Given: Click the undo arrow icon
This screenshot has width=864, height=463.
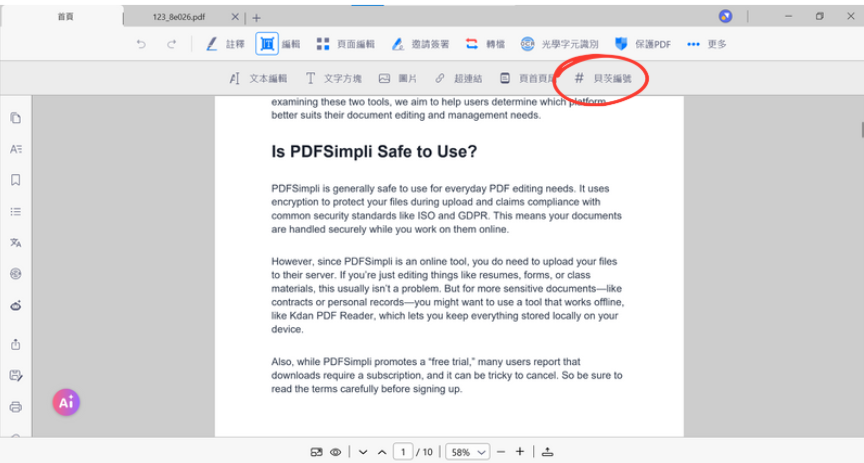Looking at the screenshot, I should tap(141, 44).
